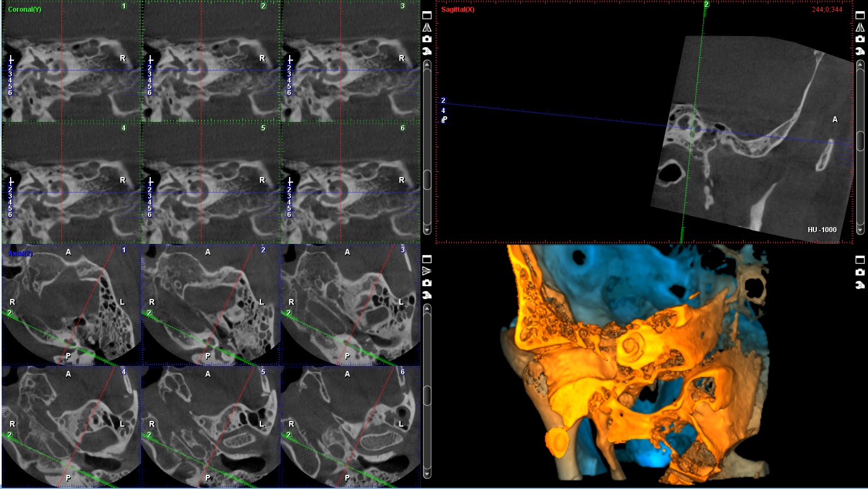Open the axial panel wrench settings
This screenshot has height=489, width=868.
click(x=427, y=295)
